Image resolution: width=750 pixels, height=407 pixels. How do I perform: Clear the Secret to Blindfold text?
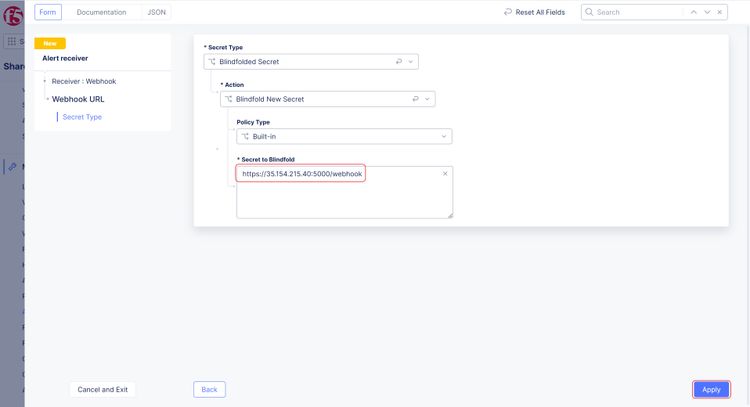point(445,174)
